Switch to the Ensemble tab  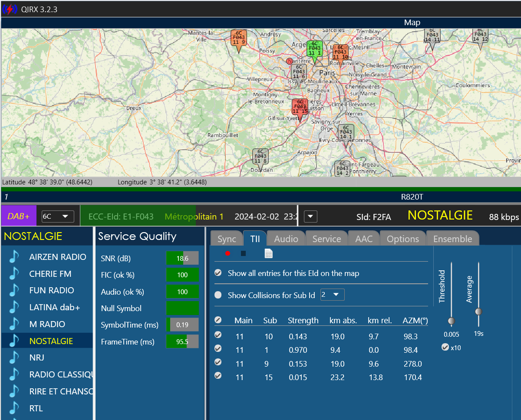click(453, 239)
